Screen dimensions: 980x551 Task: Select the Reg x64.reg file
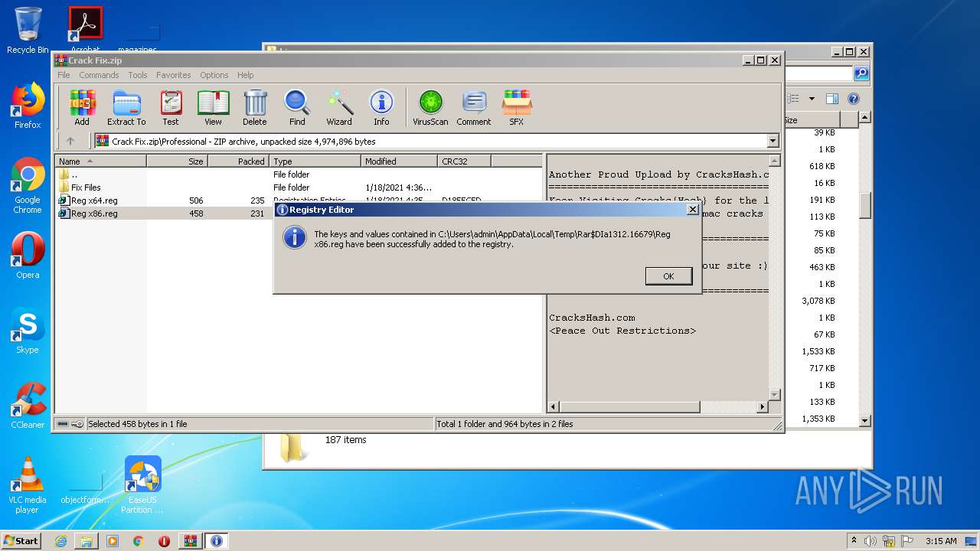[x=94, y=201]
